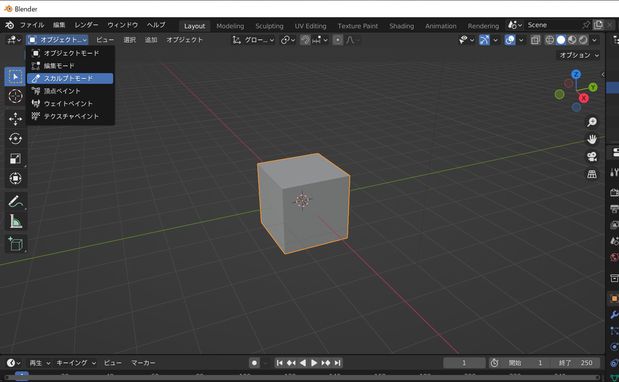Select the Annotate tool
The height and width of the screenshot is (382, 619).
(x=15, y=201)
